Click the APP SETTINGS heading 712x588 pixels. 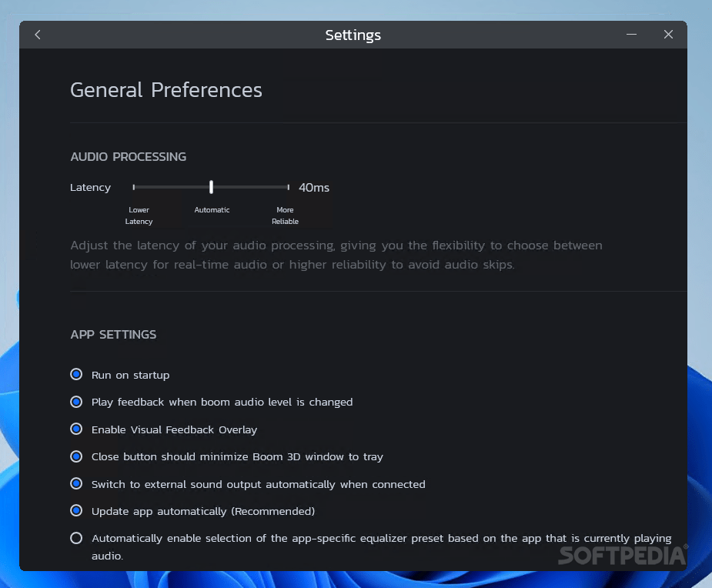click(x=113, y=335)
